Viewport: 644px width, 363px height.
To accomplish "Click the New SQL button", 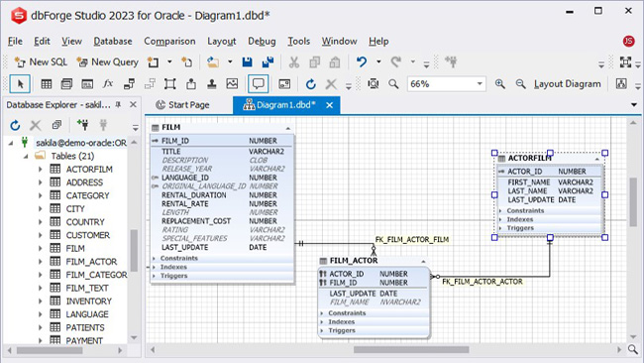I will [x=41, y=62].
